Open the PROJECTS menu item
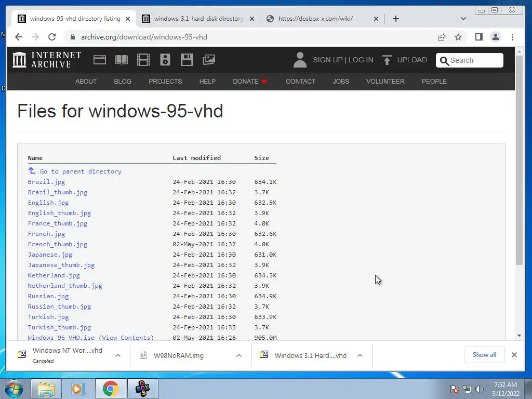Screen dimensions: 532x399 (x=165, y=82)
